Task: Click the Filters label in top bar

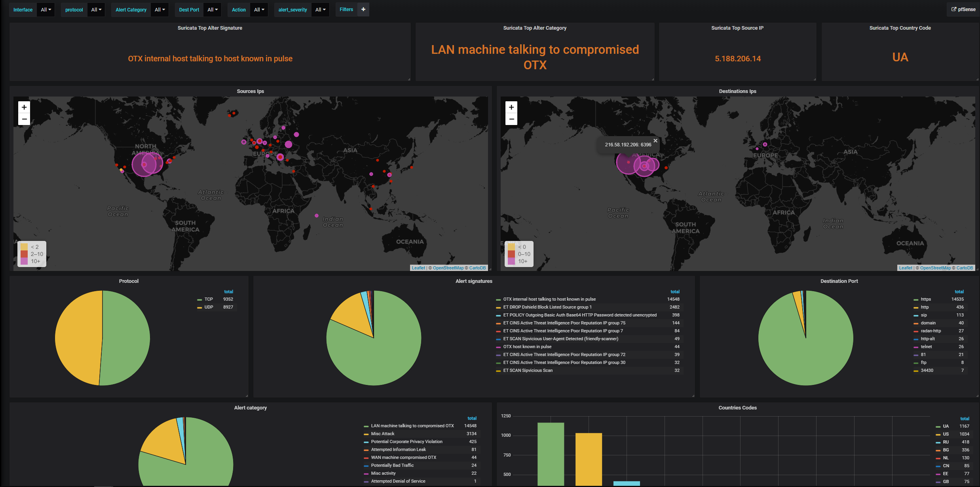Action: [x=346, y=9]
